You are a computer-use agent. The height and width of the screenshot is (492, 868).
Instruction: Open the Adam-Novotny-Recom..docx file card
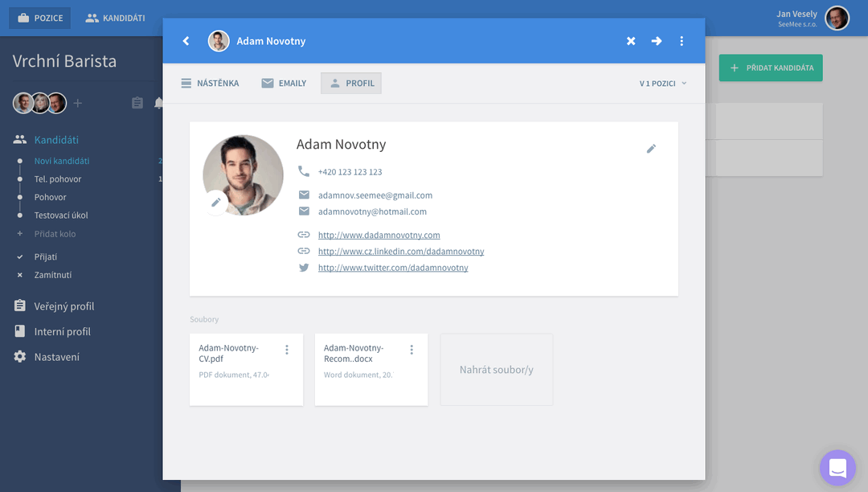(371, 369)
